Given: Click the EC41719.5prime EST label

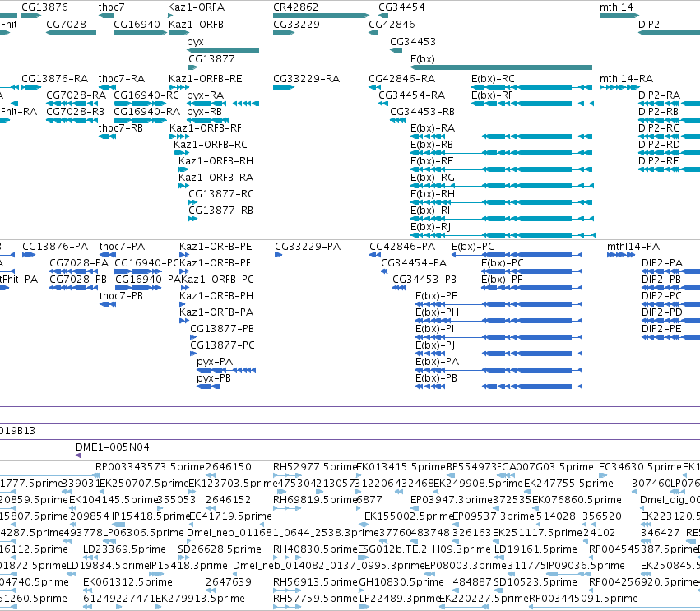Looking at the screenshot, I should (231, 516).
